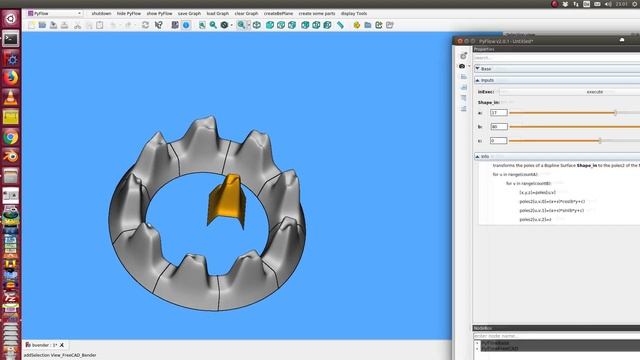
Task: Collapse the Inputs section in Properties
Action: click(478, 80)
